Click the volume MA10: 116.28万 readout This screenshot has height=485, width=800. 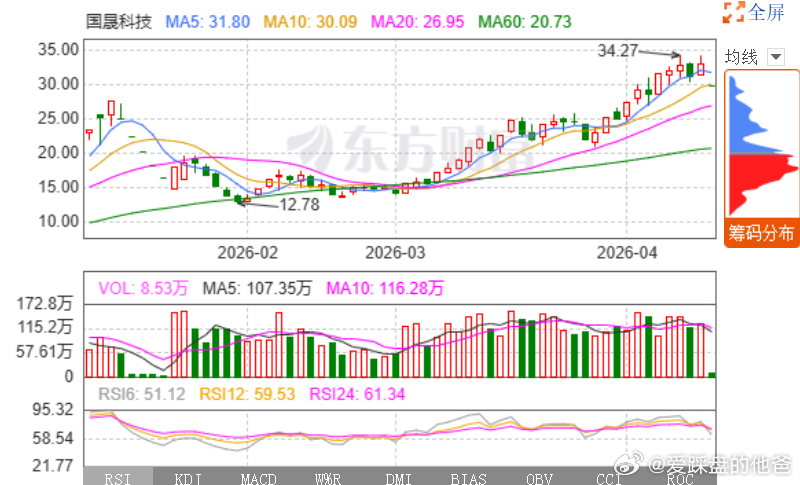pos(385,288)
